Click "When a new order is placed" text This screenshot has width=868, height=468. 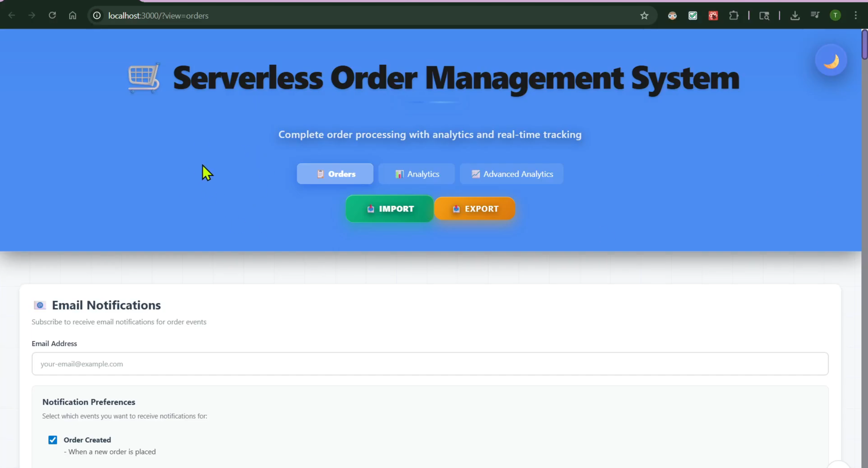[110, 452]
